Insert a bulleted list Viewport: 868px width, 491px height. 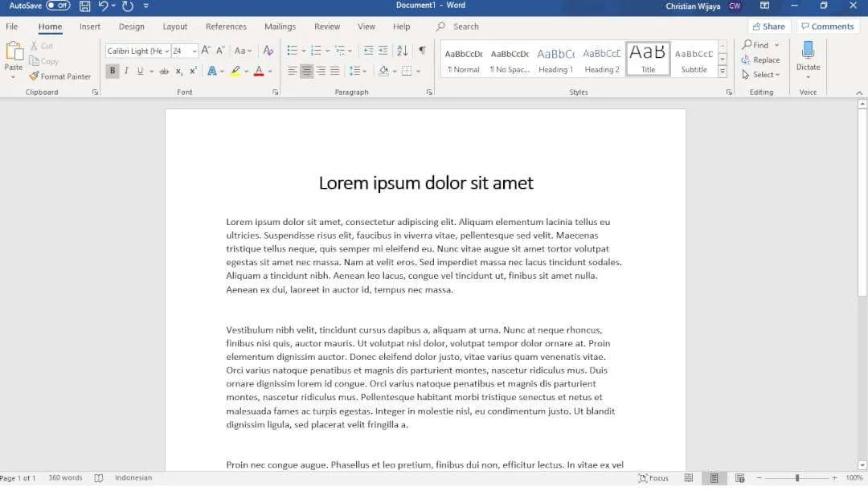pos(293,51)
